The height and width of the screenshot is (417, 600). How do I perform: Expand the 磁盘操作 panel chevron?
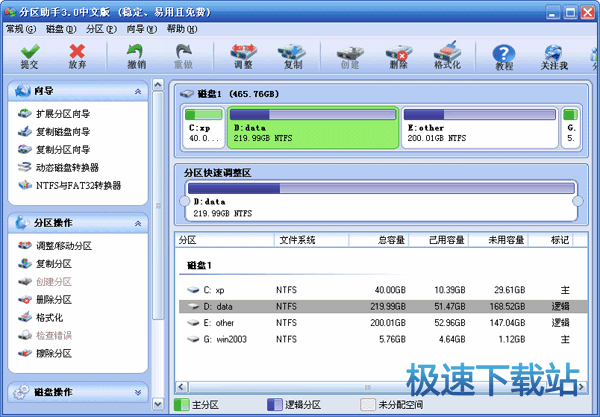click(138, 393)
